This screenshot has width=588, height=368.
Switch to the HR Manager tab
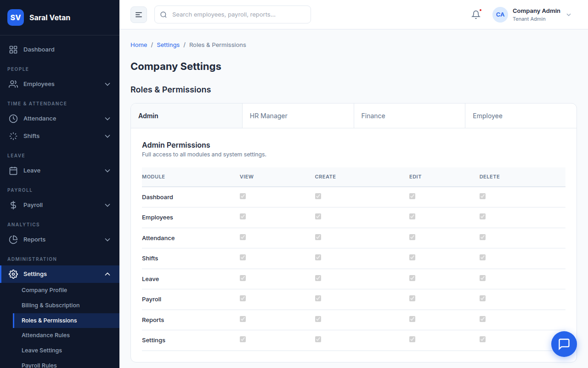tap(298, 116)
